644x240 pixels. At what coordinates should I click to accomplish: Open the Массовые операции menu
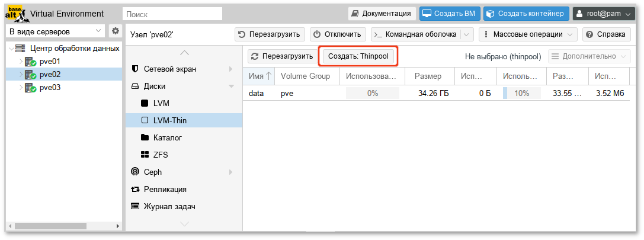click(528, 34)
